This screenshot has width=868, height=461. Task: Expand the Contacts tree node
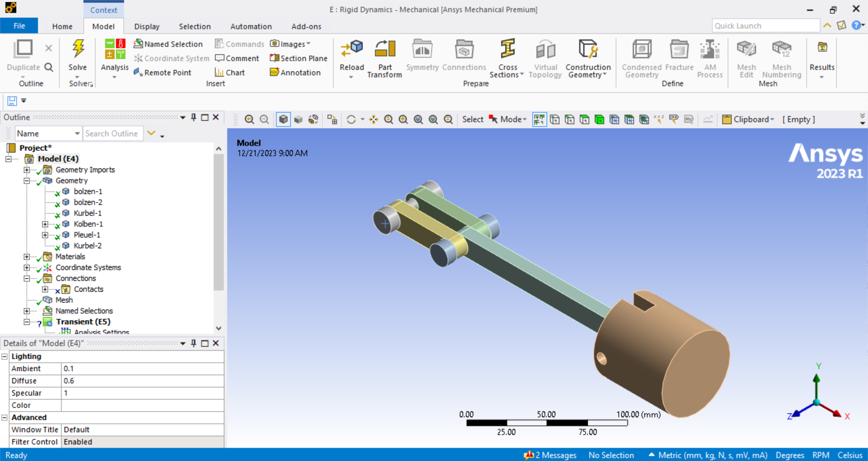(45, 290)
